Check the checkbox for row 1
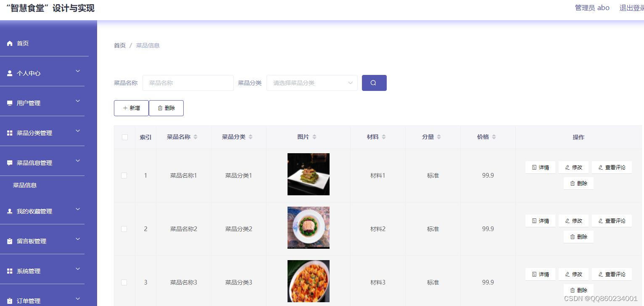 tap(124, 176)
